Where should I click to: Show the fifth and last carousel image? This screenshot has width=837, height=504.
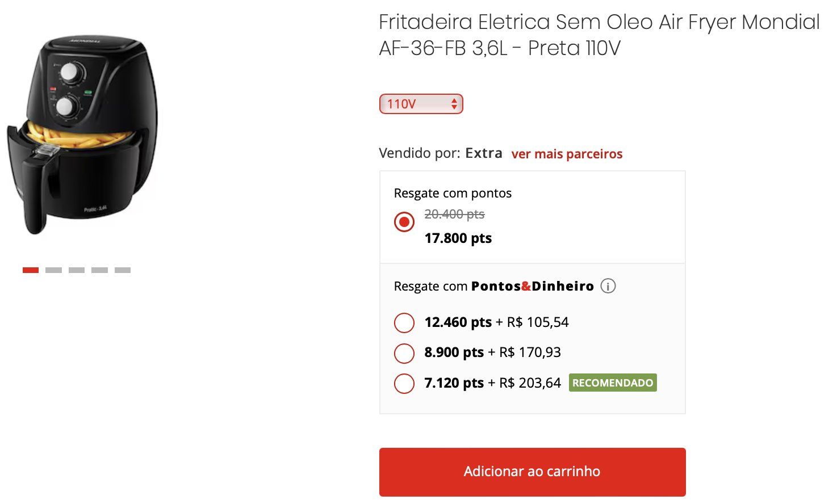coord(123,270)
